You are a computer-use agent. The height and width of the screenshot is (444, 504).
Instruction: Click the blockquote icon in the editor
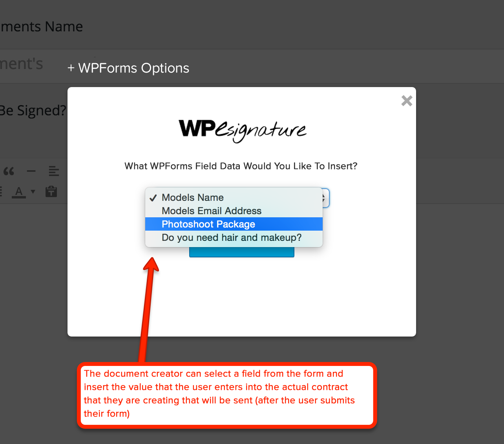pos(9,171)
